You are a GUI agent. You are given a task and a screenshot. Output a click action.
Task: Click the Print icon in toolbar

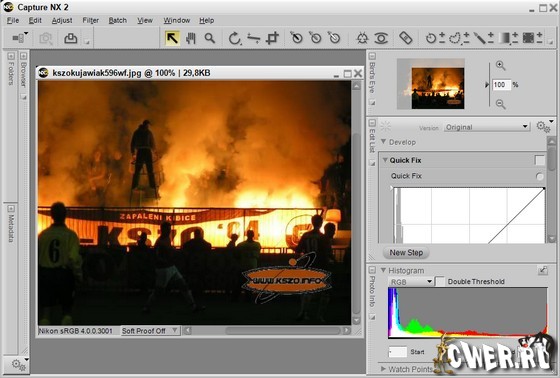tap(70, 38)
